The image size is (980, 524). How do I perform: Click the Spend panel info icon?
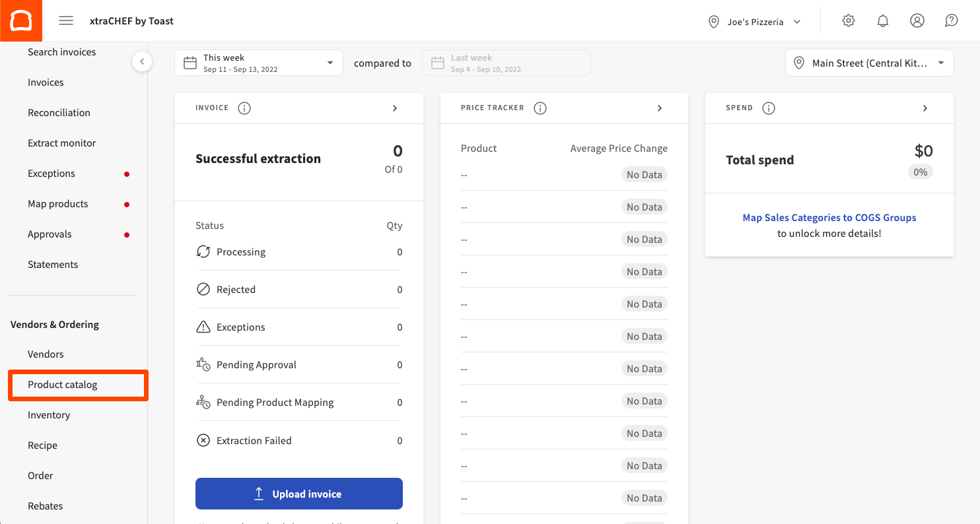click(x=769, y=108)
